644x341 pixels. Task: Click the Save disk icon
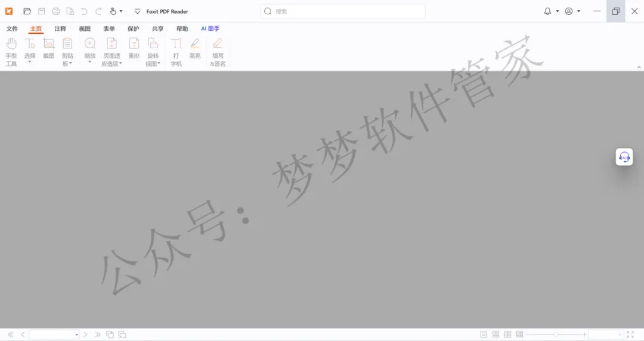pyautogui.click(x=42, y=11)
